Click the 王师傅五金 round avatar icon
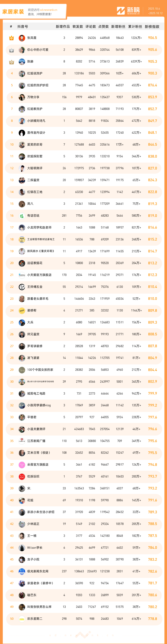 click(x=22, y=287)
